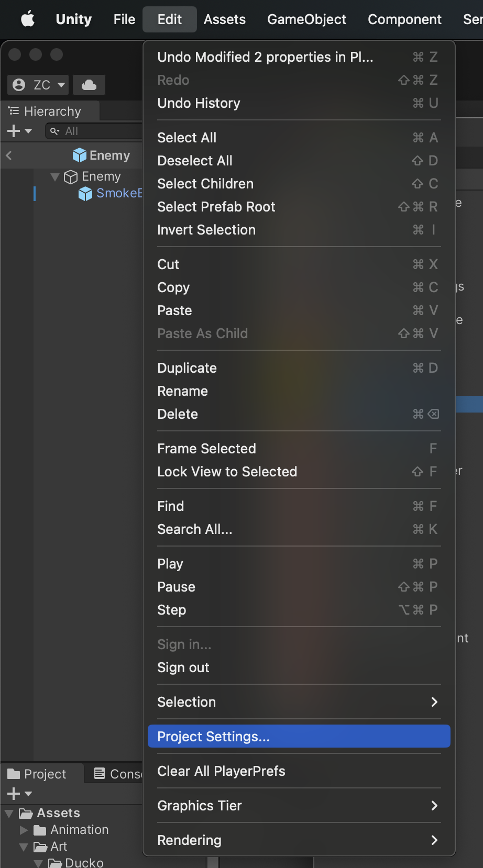The height and width of the screenshot is (868, 483).
Task: Click the back arrow in prefab header
Action: tap(9, 155)
